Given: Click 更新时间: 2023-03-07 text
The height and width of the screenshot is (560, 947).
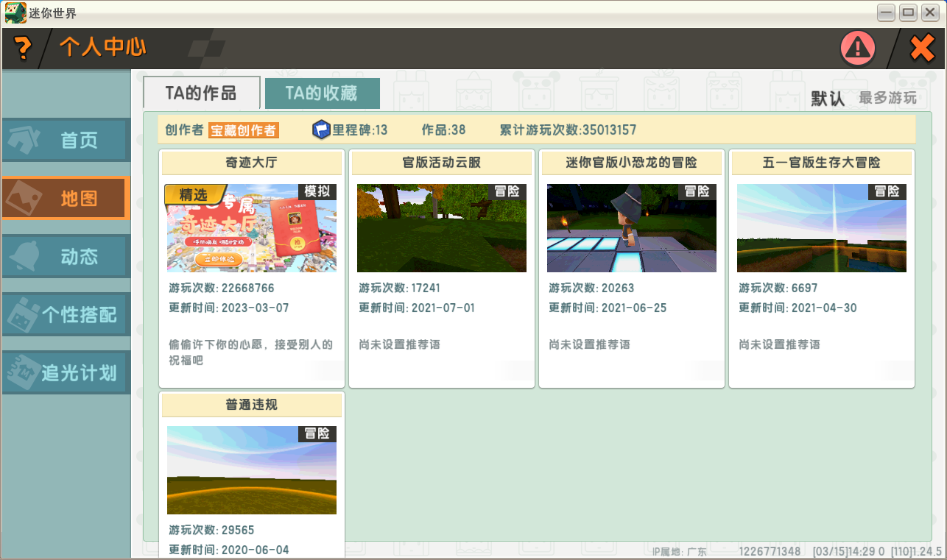Looking at the screenshot, I should [x=229, y=308].
